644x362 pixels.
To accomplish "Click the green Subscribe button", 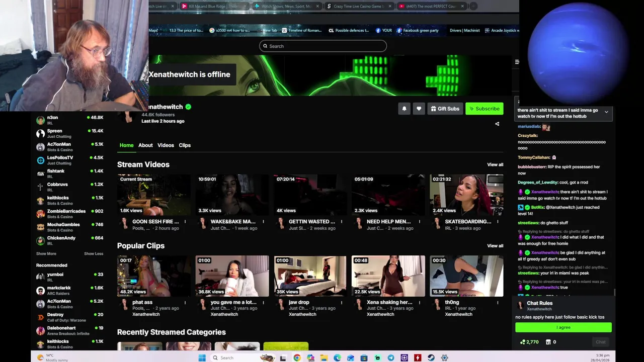I will (485, 109).
